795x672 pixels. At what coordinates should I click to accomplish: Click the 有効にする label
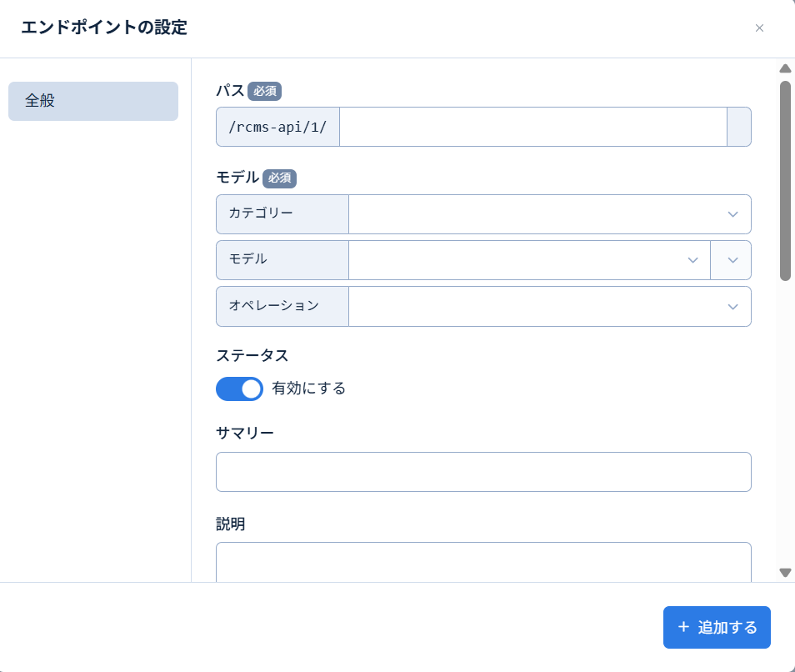[x=309, y=389]
